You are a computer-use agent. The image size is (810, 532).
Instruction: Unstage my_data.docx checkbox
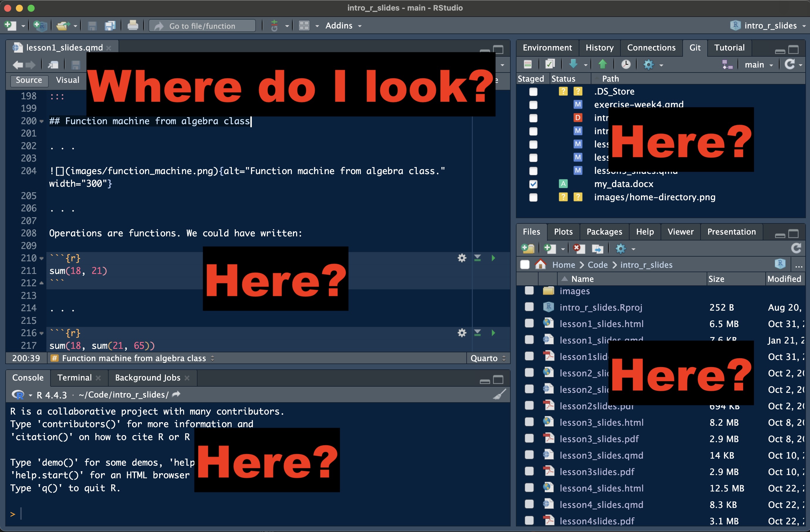[x=533, y=184]
